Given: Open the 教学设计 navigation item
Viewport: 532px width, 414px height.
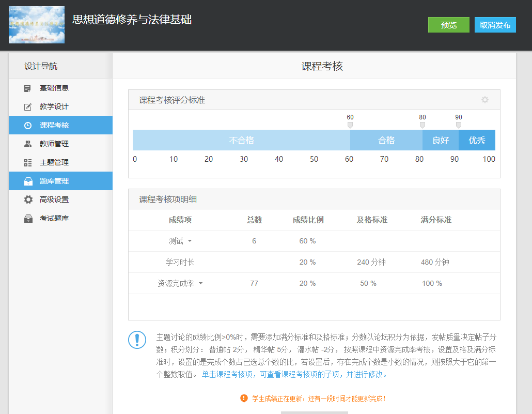Looking at the screenshot, I should (x=54, y=107).
